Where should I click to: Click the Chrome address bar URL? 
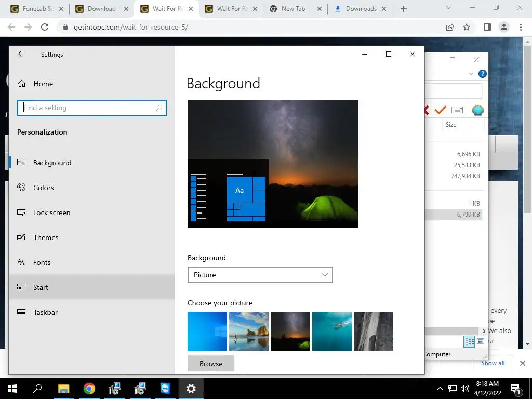coord(130,27)
